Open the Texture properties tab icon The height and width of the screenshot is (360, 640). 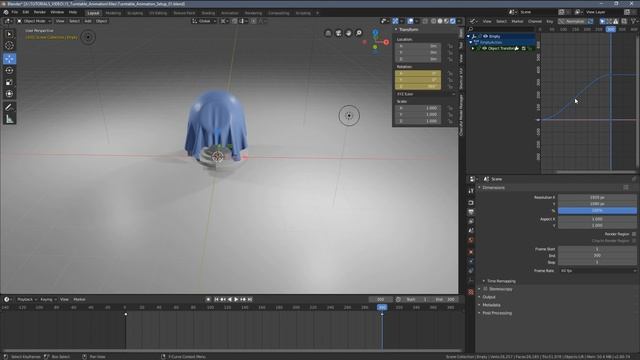[471, 292]
